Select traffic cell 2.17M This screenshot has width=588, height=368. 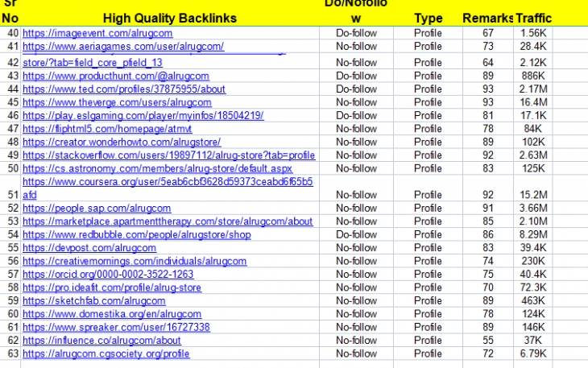[x=533, y=89]
